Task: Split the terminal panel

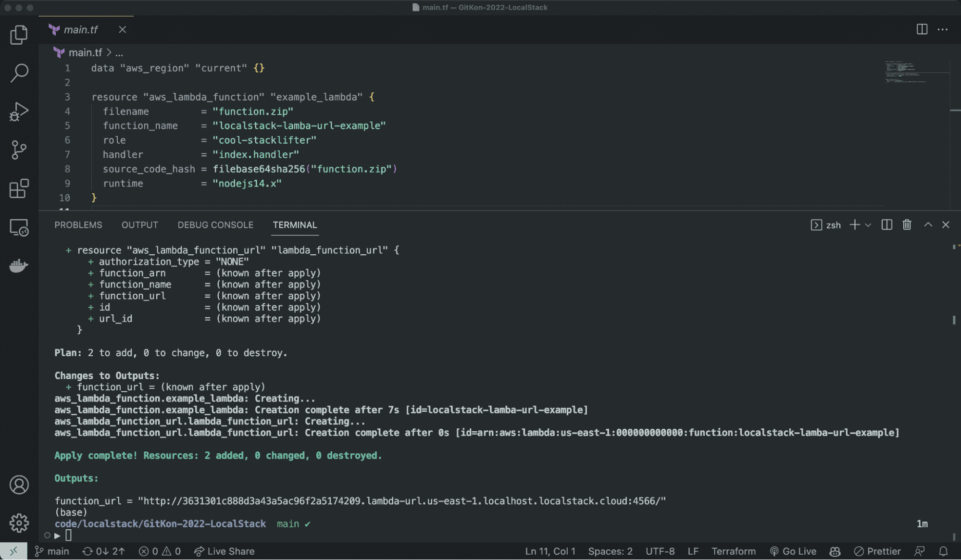Action: [x=886, y=225]
